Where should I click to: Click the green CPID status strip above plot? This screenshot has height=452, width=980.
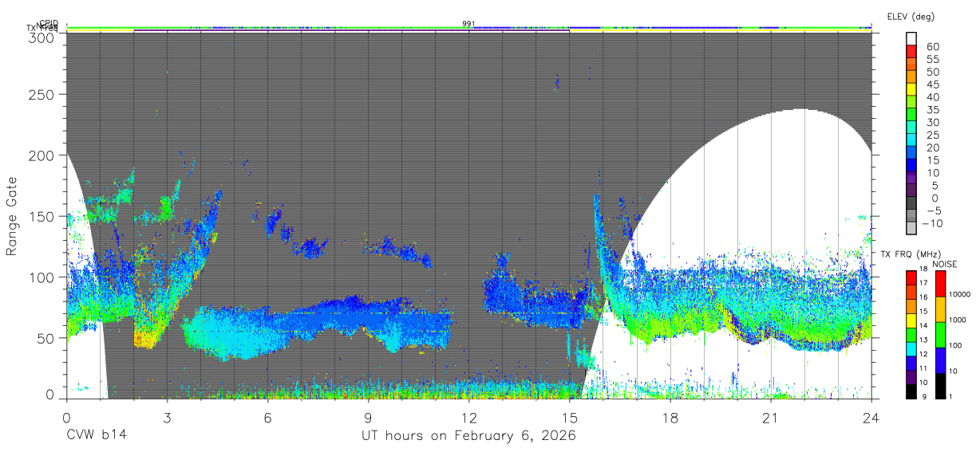tap(468, 28)
